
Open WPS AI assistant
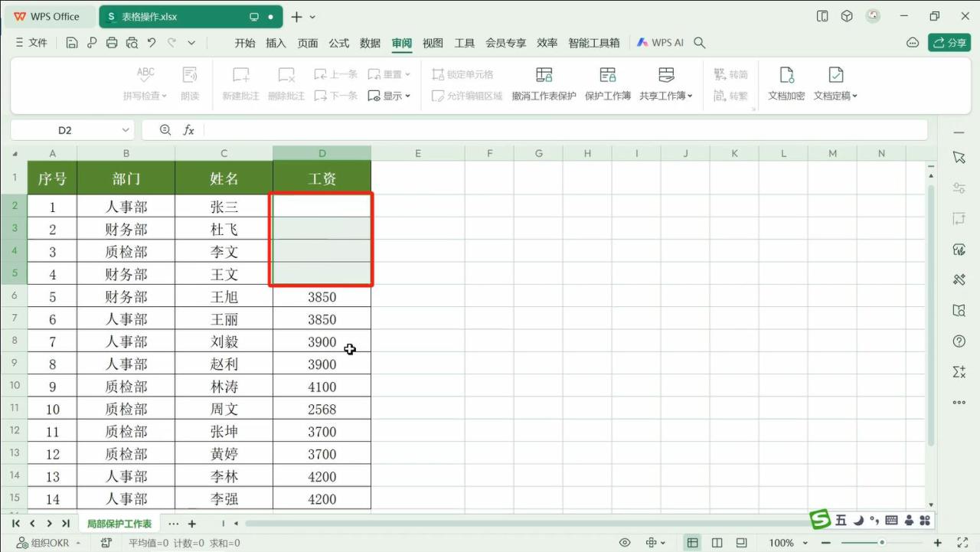tap(660, 43)
